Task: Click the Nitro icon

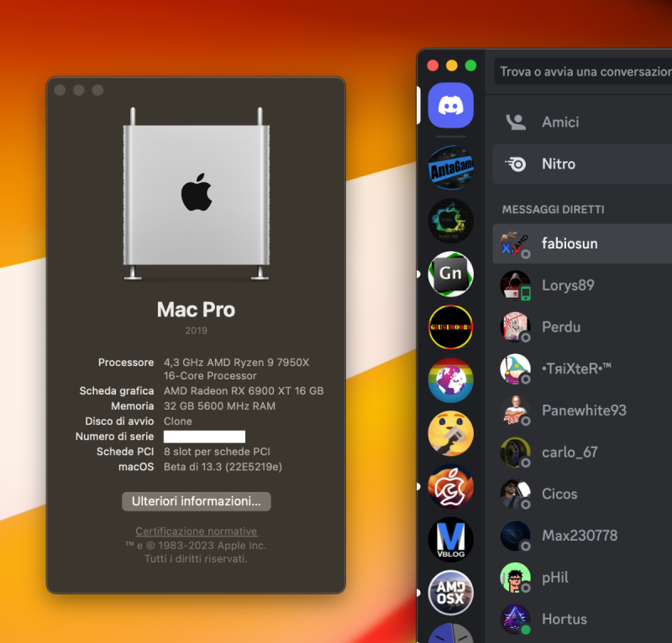Action: click(516, 164)
